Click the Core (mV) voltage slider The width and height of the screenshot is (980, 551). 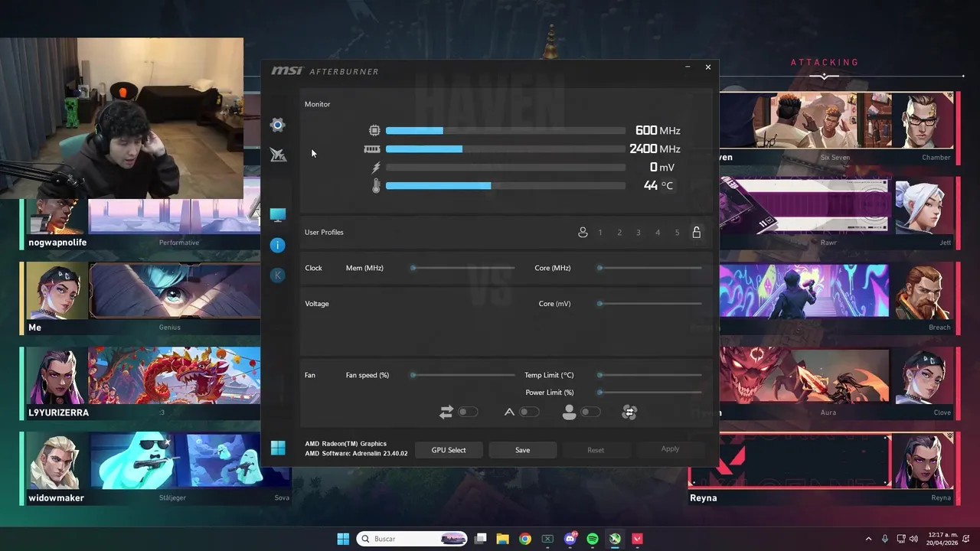[650, 304]
